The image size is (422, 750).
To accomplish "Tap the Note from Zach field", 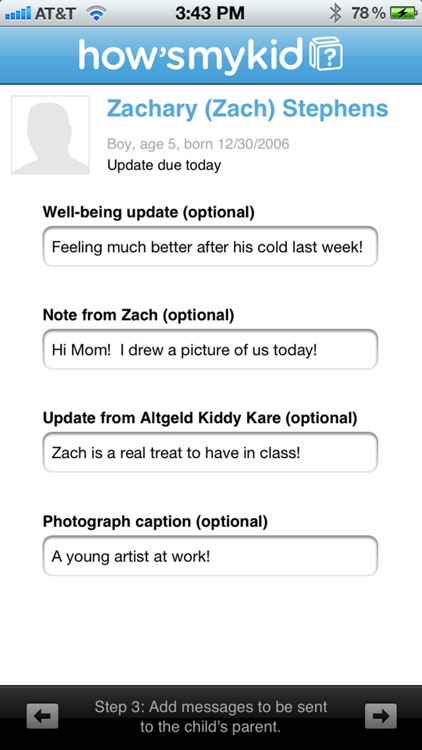I will point(210,350).
